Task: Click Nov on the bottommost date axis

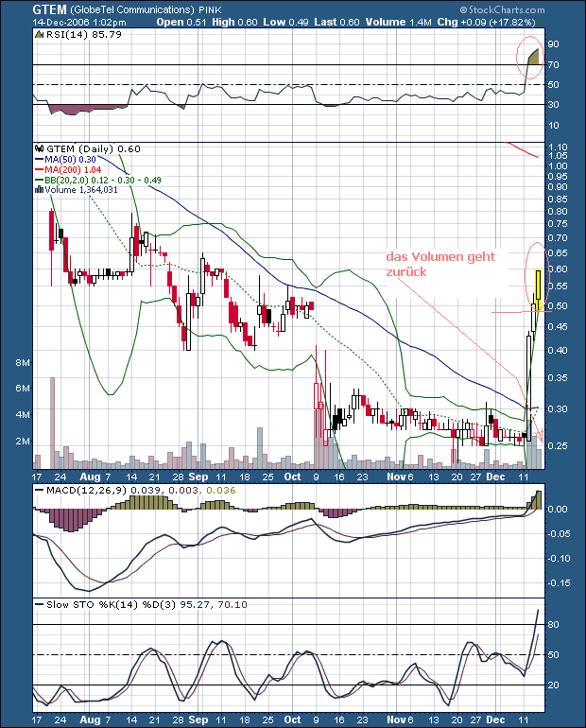Action: [x=397, y=719]
